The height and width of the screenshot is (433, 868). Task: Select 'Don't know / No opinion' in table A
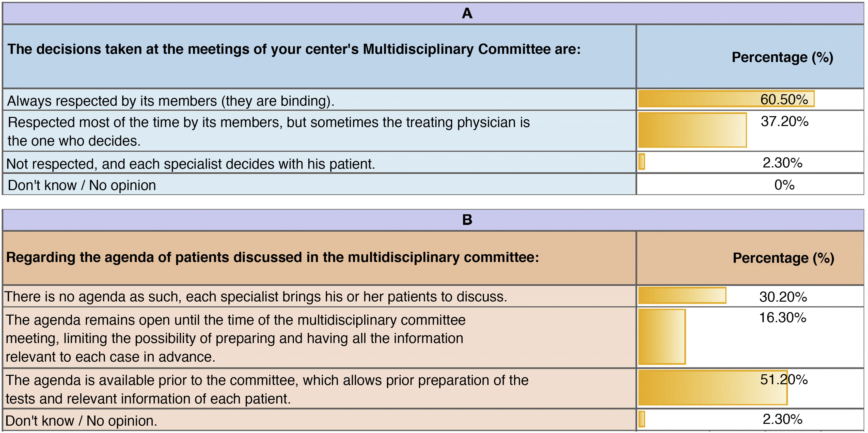tap(82, 185)
